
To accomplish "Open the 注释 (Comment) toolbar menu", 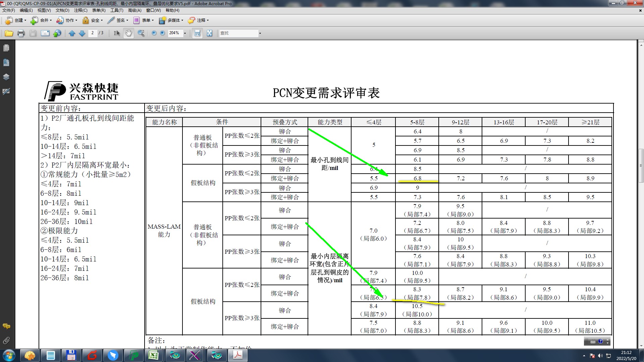I will coord(198,20).
